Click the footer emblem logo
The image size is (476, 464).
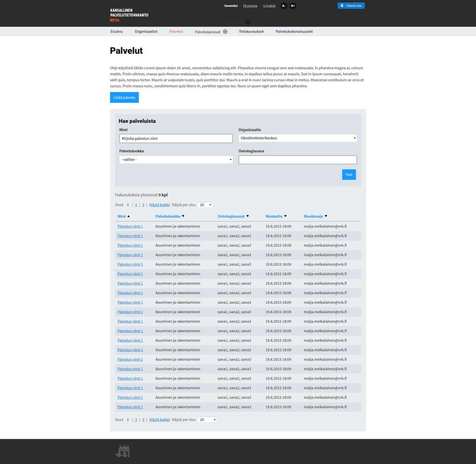coord(123,451)
